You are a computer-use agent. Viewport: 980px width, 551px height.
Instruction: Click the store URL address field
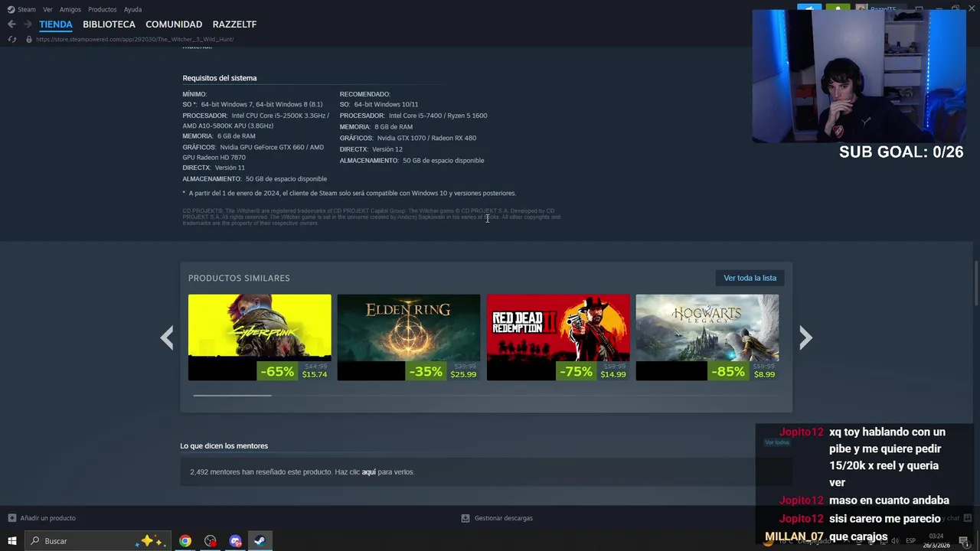click(135, 39)
